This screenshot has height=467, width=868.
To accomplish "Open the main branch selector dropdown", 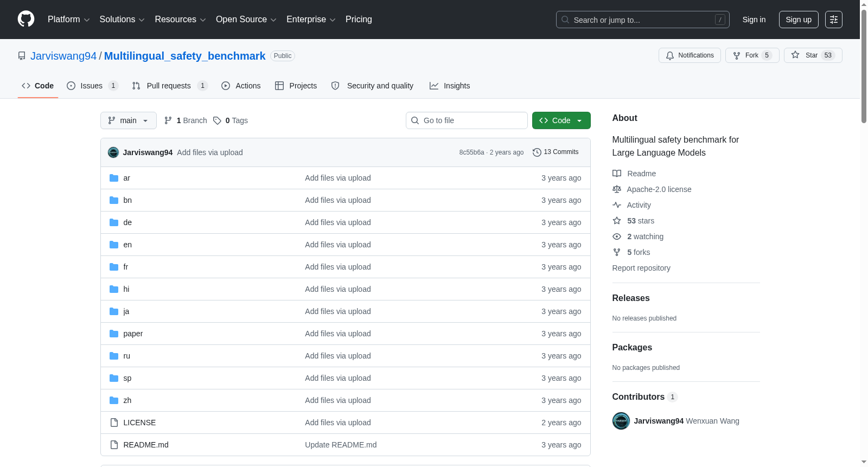I will pyautogui.click(x=129, y=120).
